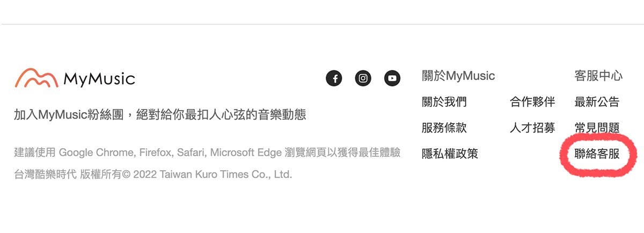Viewport: 644px width, 233px height.
Task: Click the recommended browsers notice text
Action: 207,152
